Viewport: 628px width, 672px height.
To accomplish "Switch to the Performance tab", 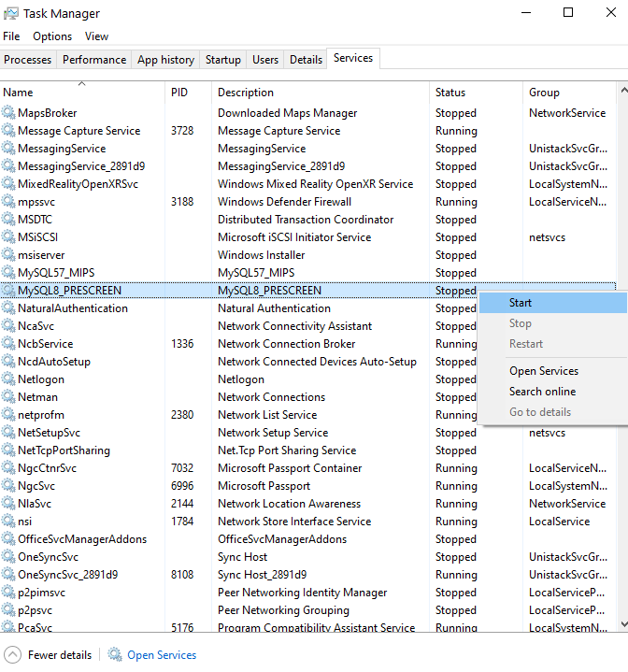I will (x=94, y=60).
